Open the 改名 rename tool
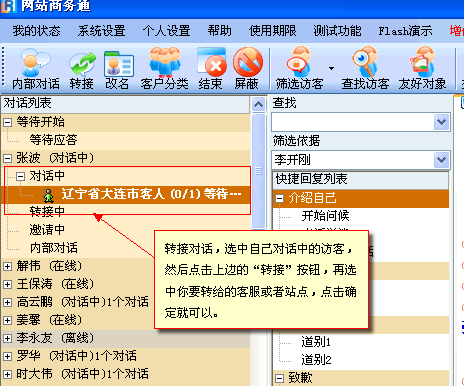Viewport: 464px width, 386px height. [117, 69]
